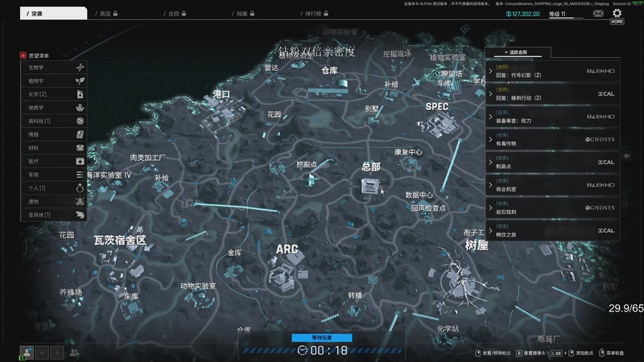Click the 仓库 map label
This screenshot has height=362, width=644.
329,71
